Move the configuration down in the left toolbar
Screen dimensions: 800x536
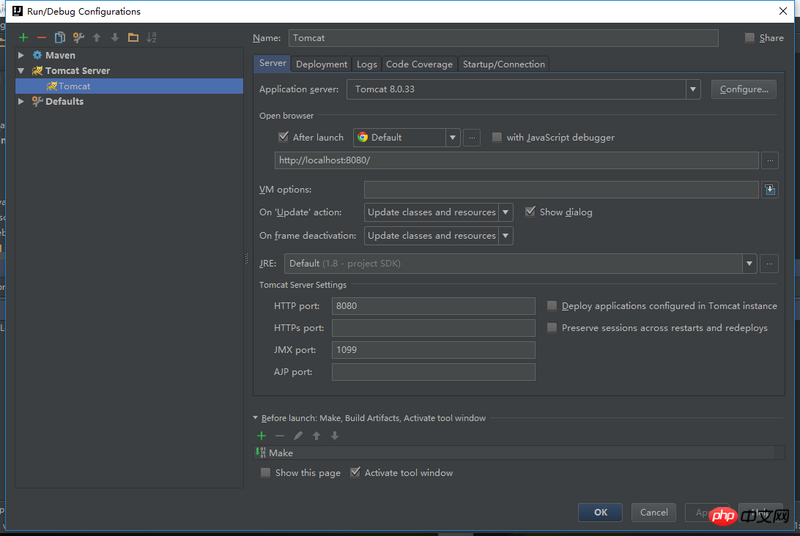click(x=115, y=38)
